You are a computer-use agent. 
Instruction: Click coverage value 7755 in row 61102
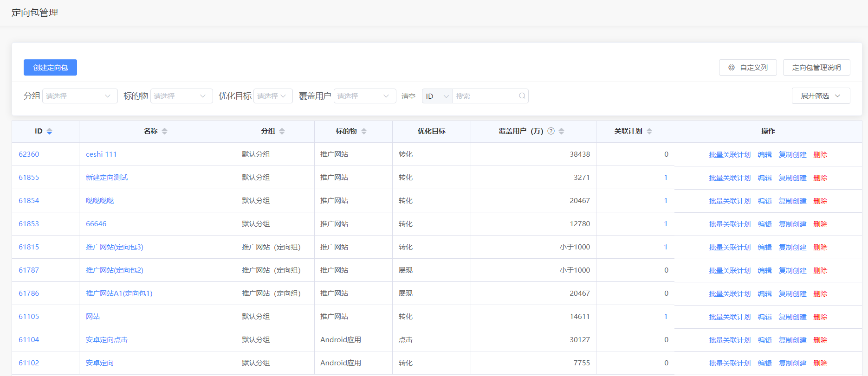(582, 363)
